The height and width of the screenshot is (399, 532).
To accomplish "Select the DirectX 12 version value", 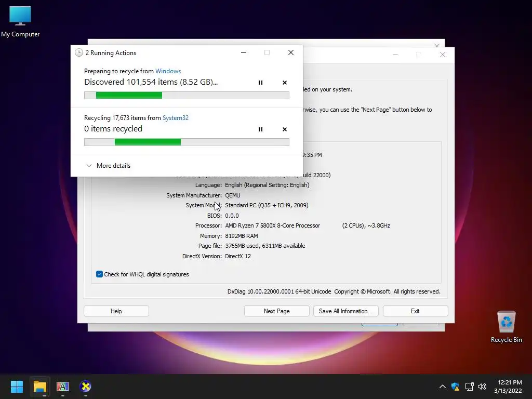I will (238, 256).
